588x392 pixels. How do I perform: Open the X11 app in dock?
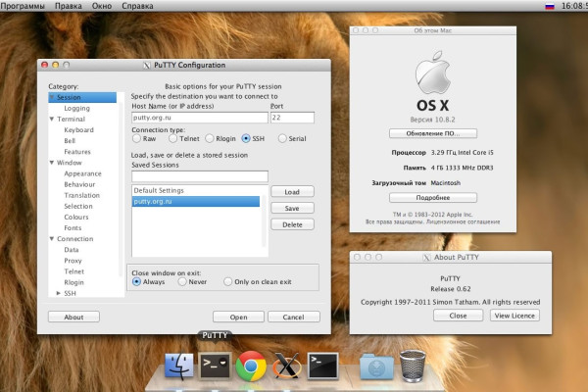pos(287,366)
